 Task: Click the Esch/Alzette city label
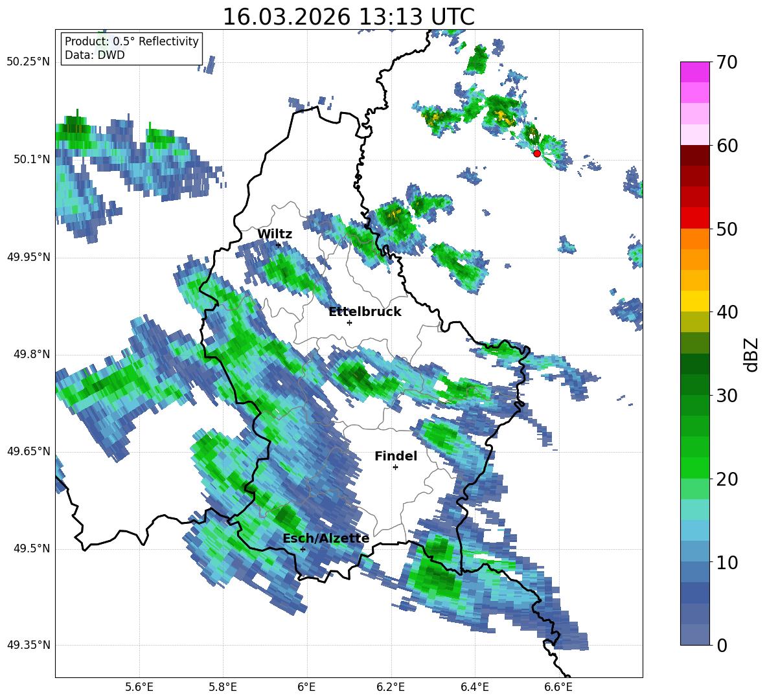coord(326,539)
